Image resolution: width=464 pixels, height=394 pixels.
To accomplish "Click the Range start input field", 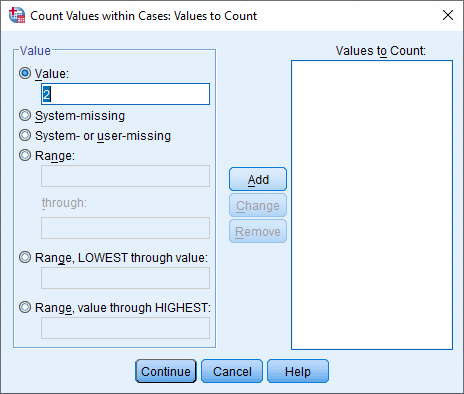I will pos(125,176).
